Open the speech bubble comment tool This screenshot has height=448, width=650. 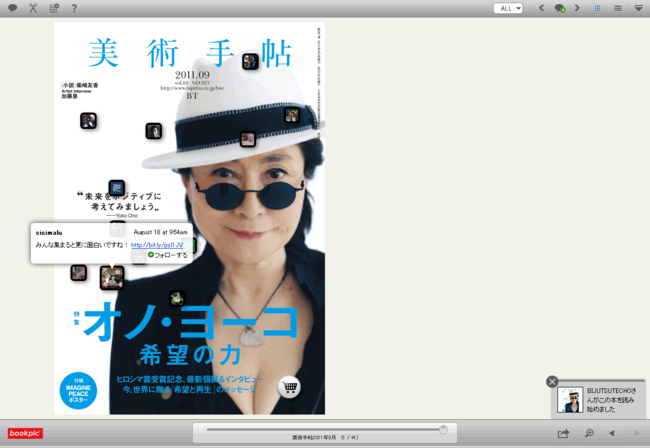coord(12,8)
